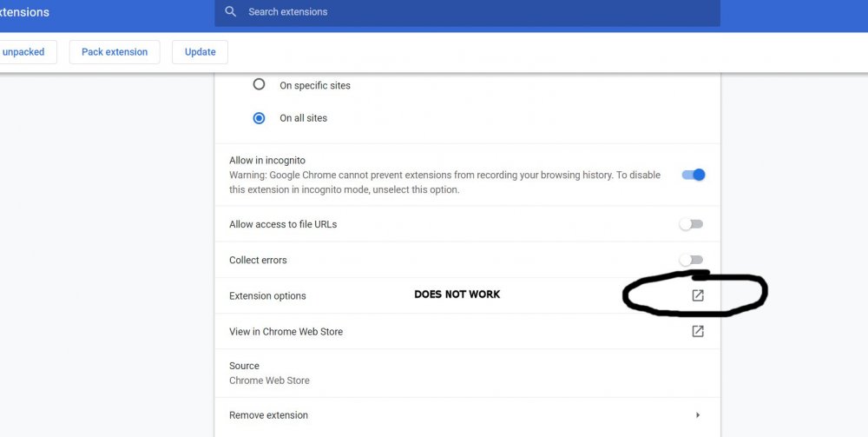Click the search magnifier icon
This screenshot has width=868, height=437.
pyautogui.click(x=231, y=11)
